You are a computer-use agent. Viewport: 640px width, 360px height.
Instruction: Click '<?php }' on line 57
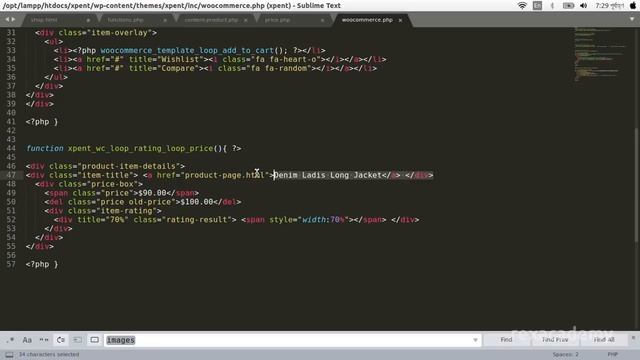[x=42, y=264]
